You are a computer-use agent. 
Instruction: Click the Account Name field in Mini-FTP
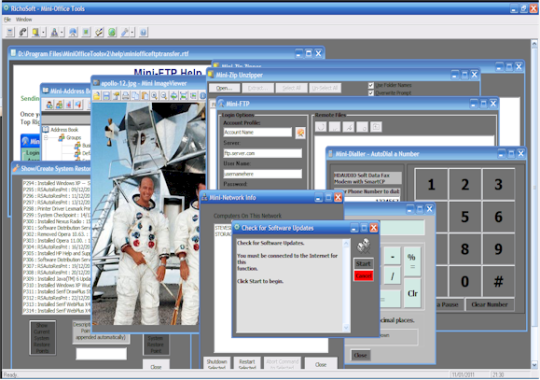pyautogui.click(x=258, y=132)
